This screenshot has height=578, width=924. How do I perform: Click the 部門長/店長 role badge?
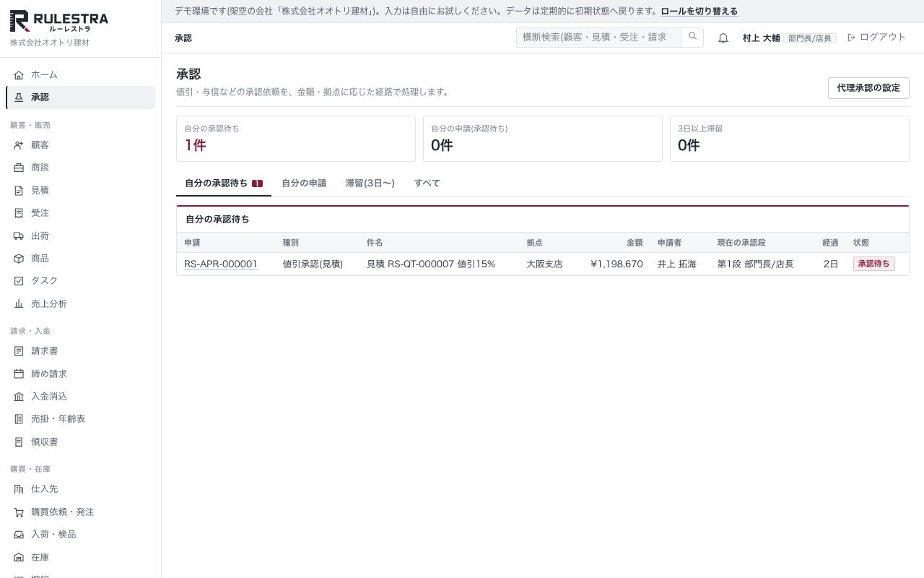tap(810, 38)
